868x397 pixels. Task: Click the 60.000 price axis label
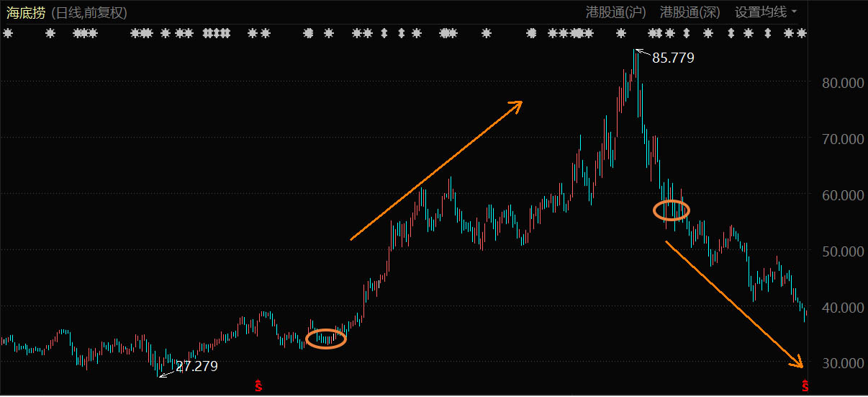click(843, 195)
